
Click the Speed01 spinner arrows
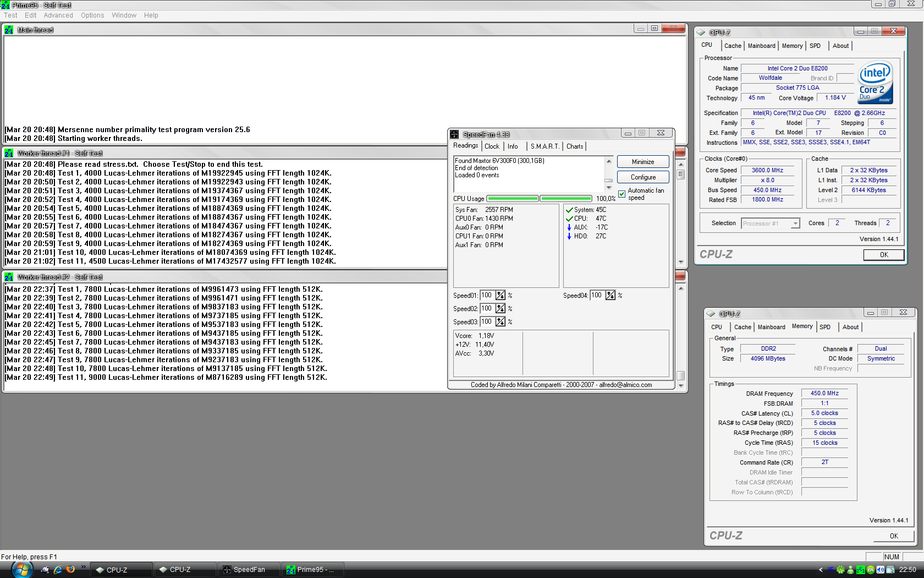pyautogui.click(x=501, y=296)
